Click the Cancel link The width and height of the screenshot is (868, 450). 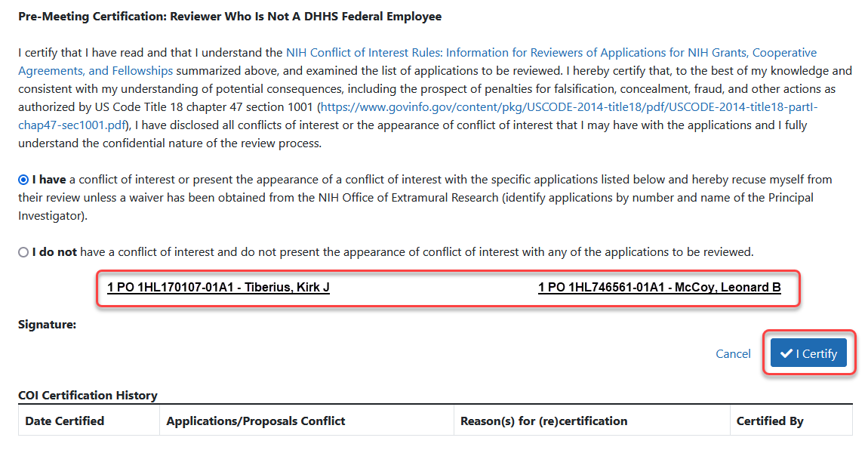(x=733, y=353)
